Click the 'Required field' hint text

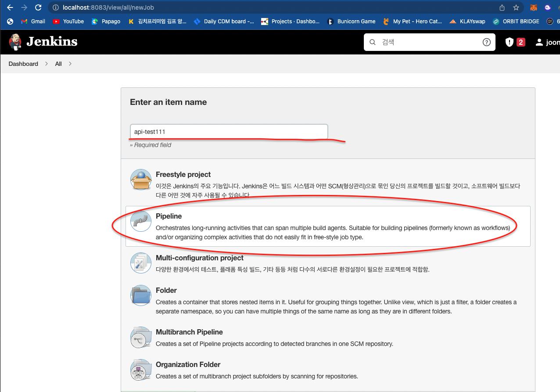(151, 145)
